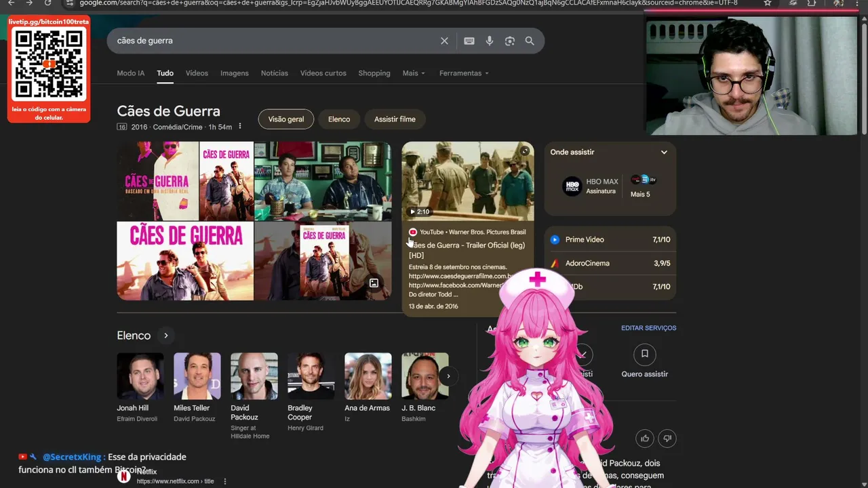The width and height of the screenshot is (868, 488).
Task: Switch to the Notícias tab
Action: [x=275, y=73]
